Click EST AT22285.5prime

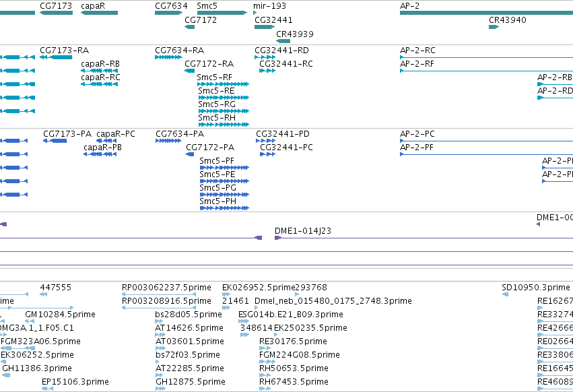click(x=190, y=369)
